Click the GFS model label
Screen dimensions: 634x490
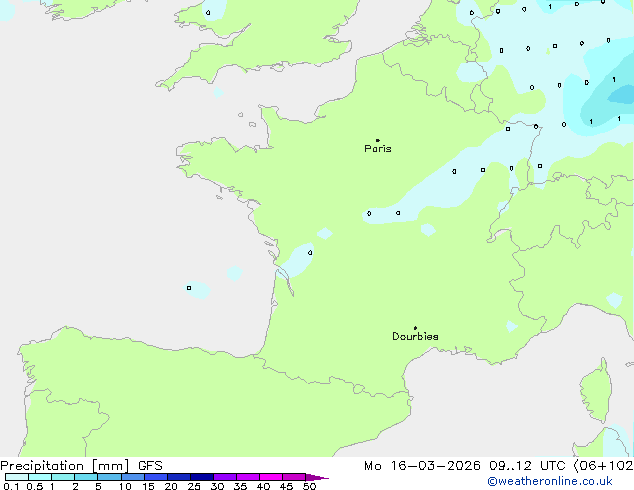[x=151, y=466]
